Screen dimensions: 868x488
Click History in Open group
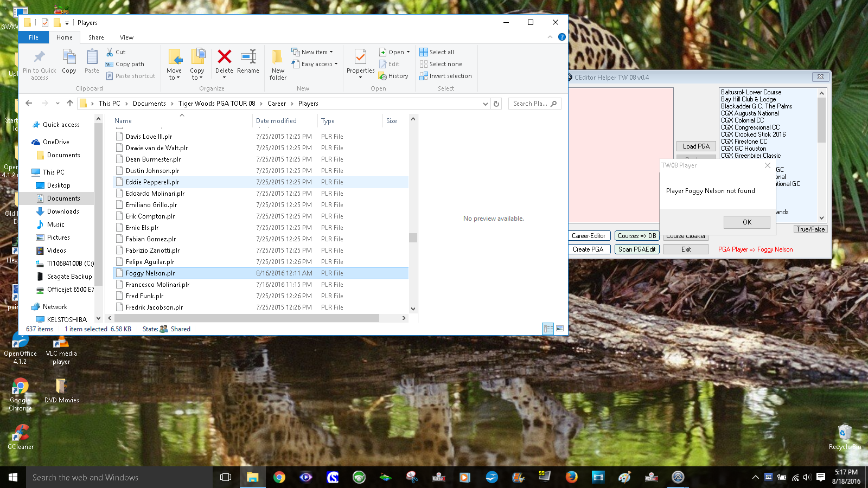tap(393, 76)
